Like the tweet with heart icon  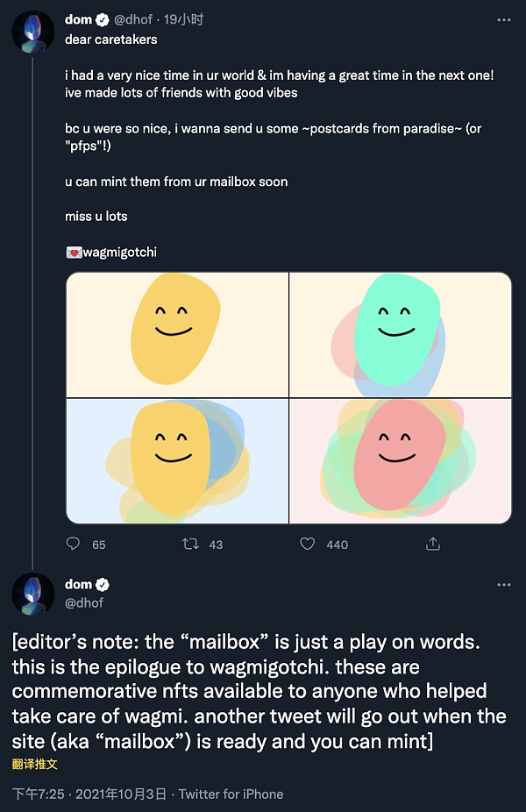pos(308,544)
